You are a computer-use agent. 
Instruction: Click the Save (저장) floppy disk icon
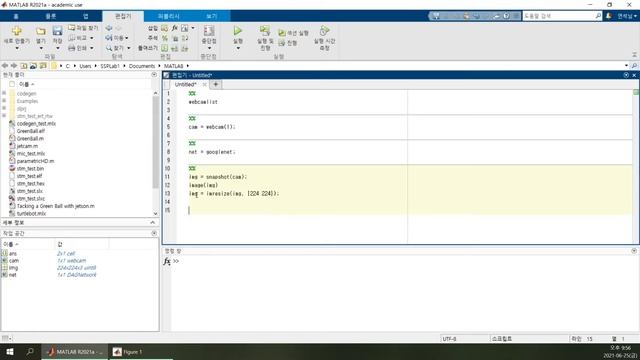58,31
